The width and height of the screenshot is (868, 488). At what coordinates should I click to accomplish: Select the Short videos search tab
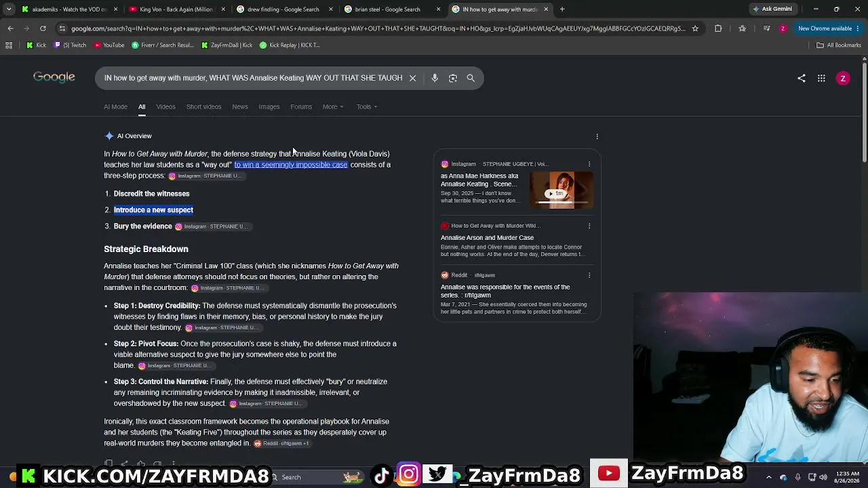pos(204,106)
